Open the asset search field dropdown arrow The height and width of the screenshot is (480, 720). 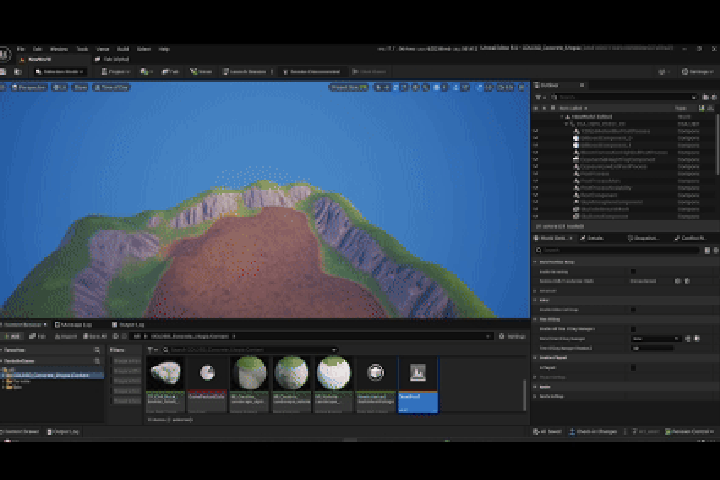334,350
